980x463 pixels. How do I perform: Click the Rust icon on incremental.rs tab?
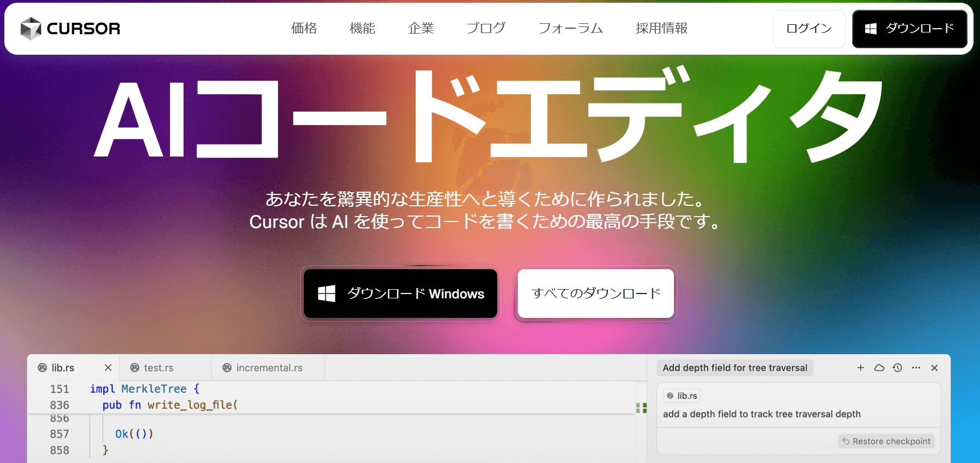click(227, 368)
